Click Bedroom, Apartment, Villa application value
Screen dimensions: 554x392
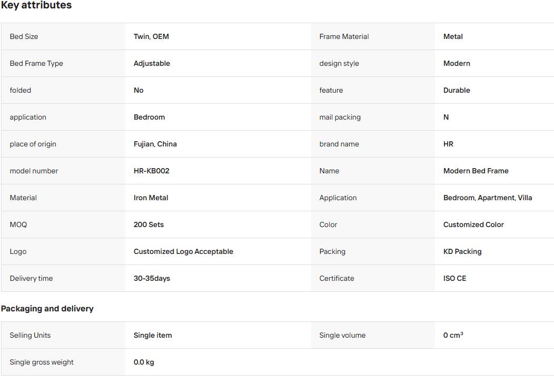point(488,198)
